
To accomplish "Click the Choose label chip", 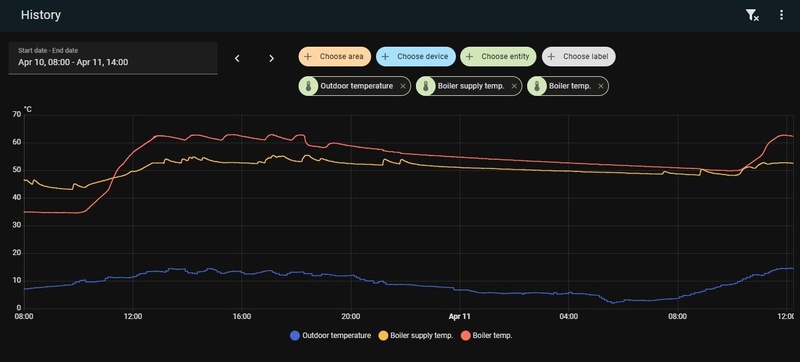I will pos(579,57).
